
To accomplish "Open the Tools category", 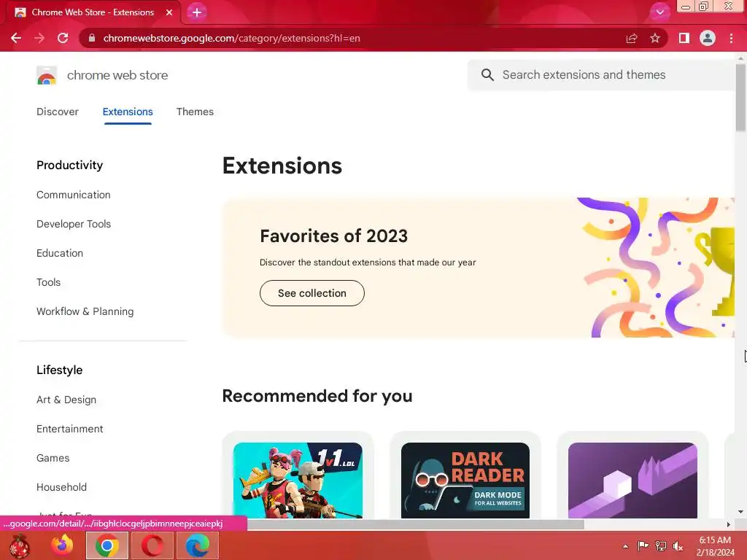I will click(48, 282).
